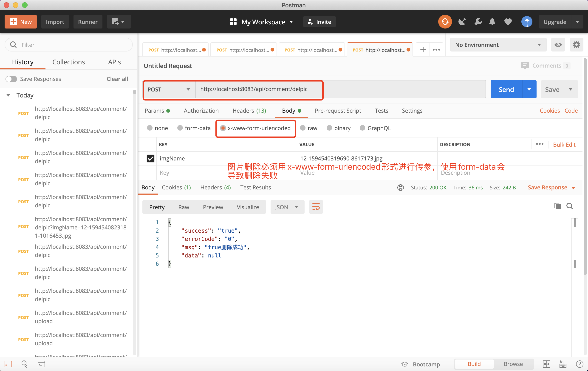The width and height of the screenshot is (588, 371).
Task: Click the wrench settings icon in header
Action: [478, 22]
